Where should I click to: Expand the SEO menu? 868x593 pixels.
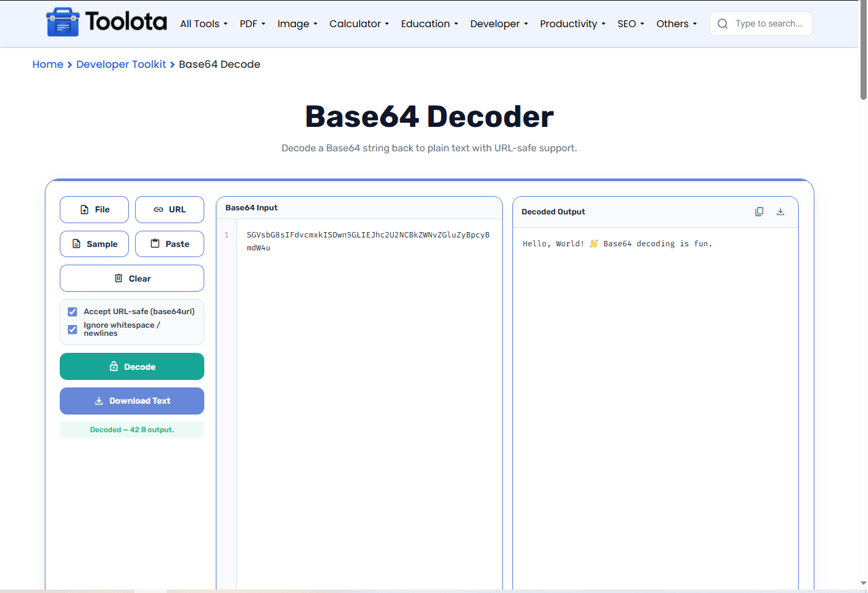(630, 24)
